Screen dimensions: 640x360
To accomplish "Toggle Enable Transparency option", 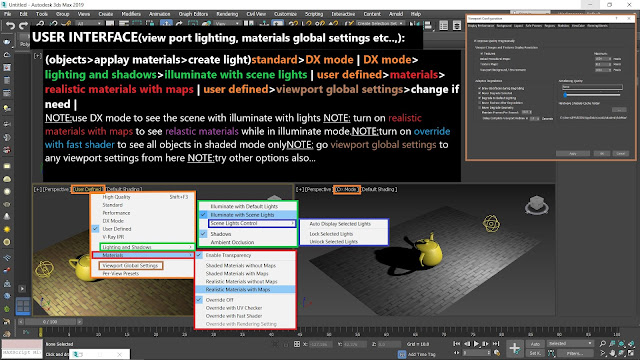I will pos(245,255).
